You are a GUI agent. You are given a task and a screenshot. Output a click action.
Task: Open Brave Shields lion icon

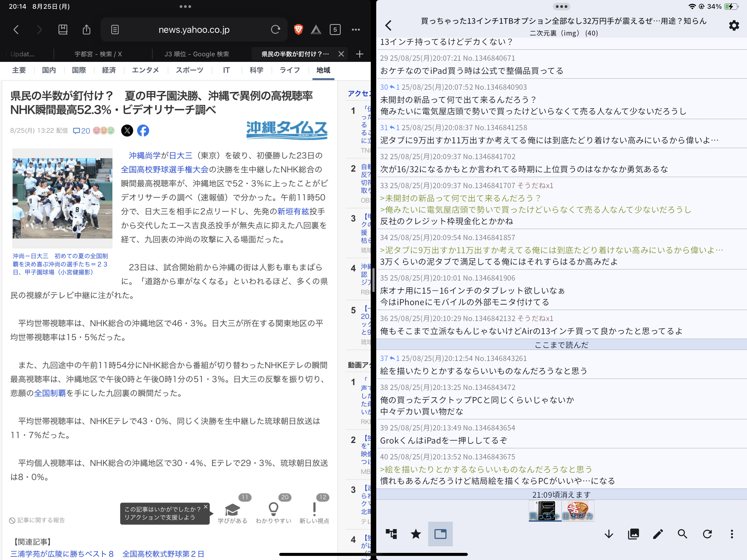click(x=299, y=30)
